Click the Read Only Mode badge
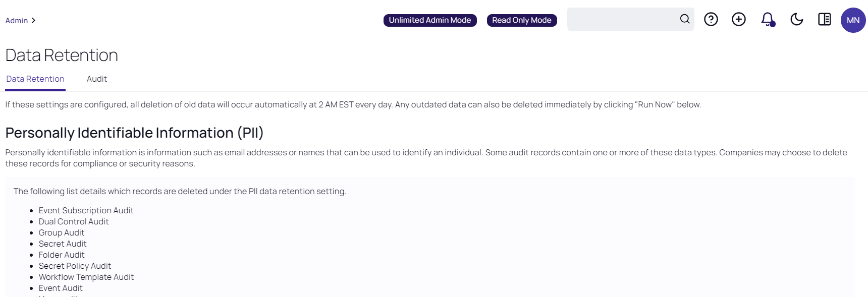Screen dimensions: 868x297 (x=521, y=20)
